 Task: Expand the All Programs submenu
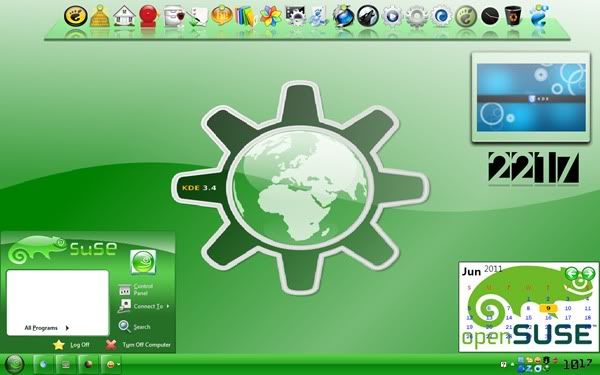[46, 328]
